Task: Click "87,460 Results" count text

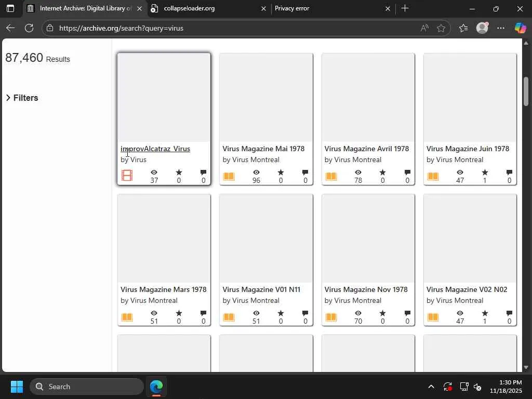Action: (37, 58)
